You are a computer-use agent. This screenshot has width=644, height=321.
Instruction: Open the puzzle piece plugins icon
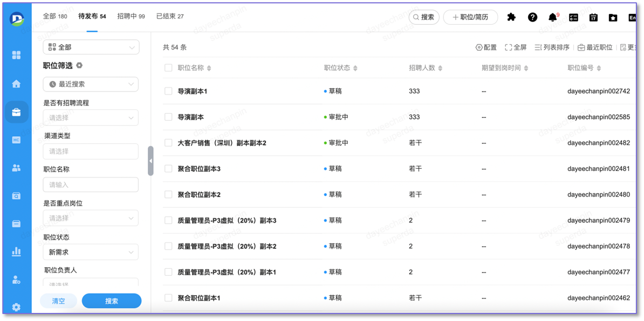tap(511, 17)
